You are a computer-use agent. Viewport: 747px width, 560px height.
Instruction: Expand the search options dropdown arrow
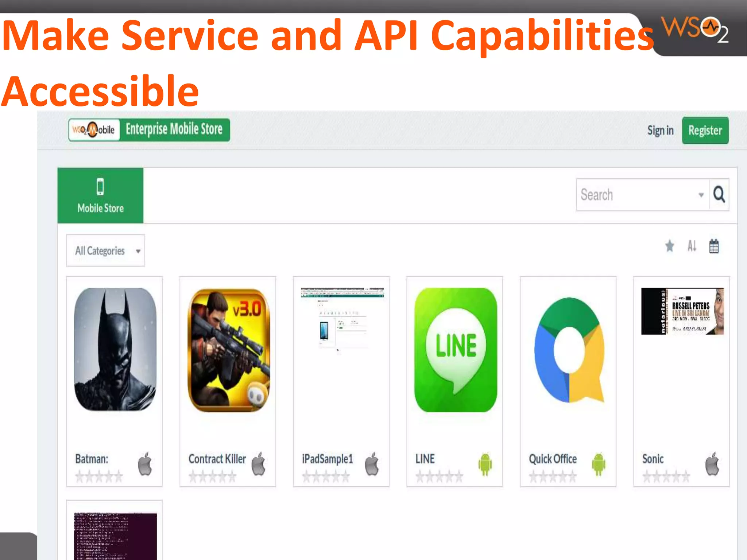(701, 195)
